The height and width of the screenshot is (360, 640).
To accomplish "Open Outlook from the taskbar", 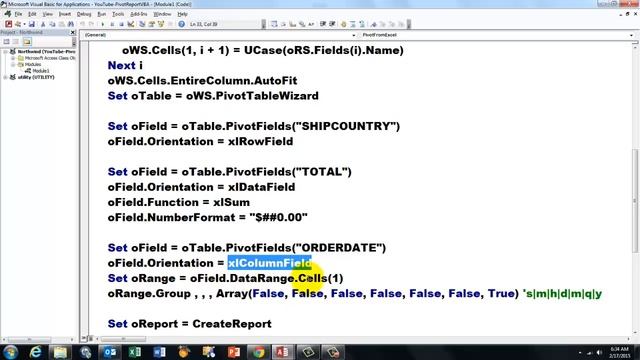I will pyautogui.click(x=110, y=352).
